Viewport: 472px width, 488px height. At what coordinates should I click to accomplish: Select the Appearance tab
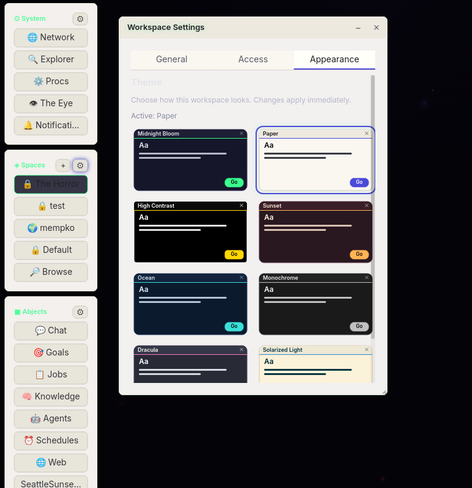click(x=334, y=60)
